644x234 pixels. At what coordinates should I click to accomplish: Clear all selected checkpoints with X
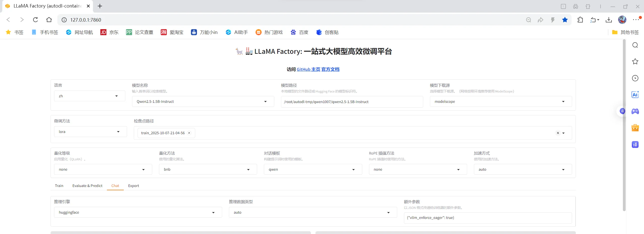558,133
